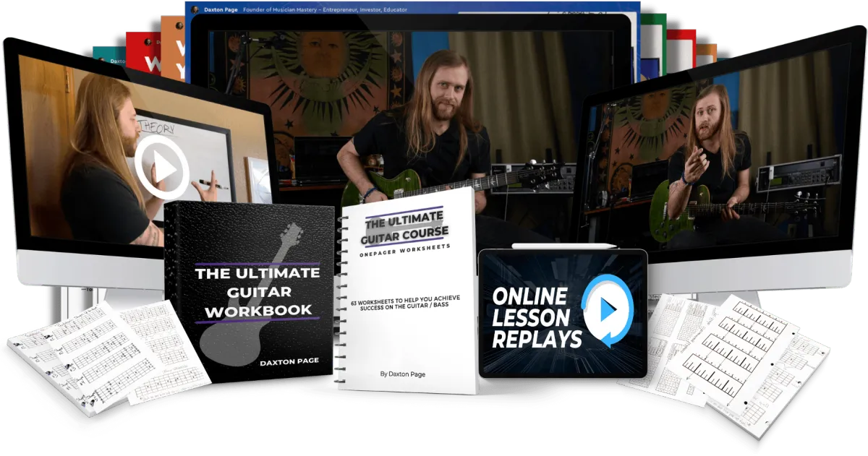Screen dimensions: 868x456
Task: Open the spiral-bound Ultimate Guitar Course worksheets
Action: (x=407, y=291)
